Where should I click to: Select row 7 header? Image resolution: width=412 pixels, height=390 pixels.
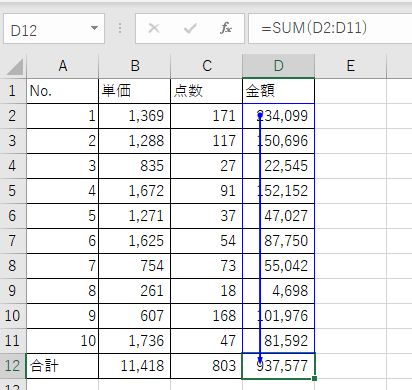click(x=13, y=241)
